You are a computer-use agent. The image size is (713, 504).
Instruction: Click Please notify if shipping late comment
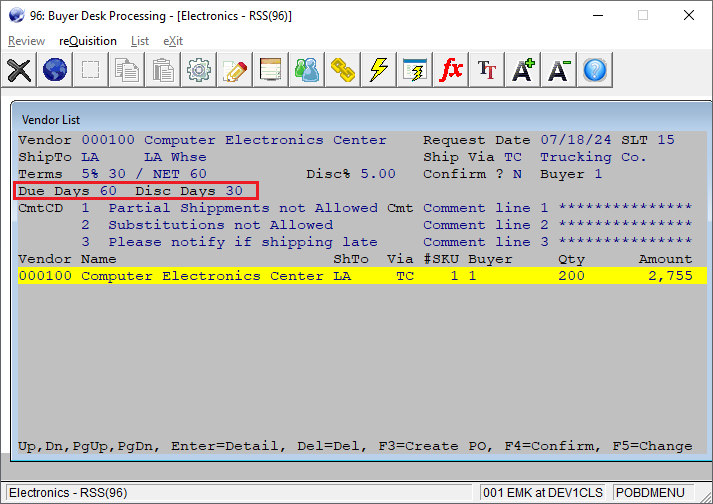[x=243, y=242]
